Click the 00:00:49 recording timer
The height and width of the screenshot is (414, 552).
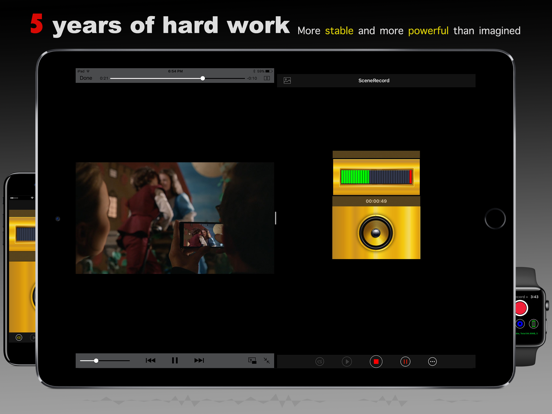click(x=376, y=201)
